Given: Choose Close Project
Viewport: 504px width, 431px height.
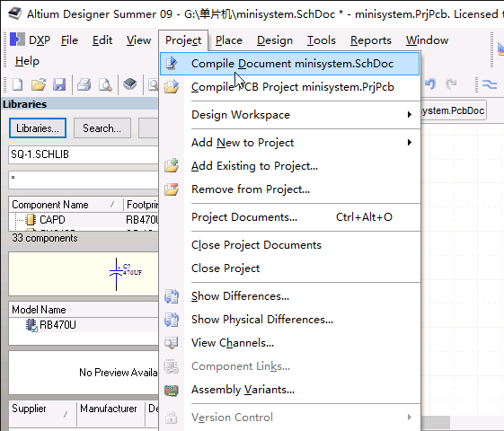Looking at the screenshot, I should click(x=289, y=268).
